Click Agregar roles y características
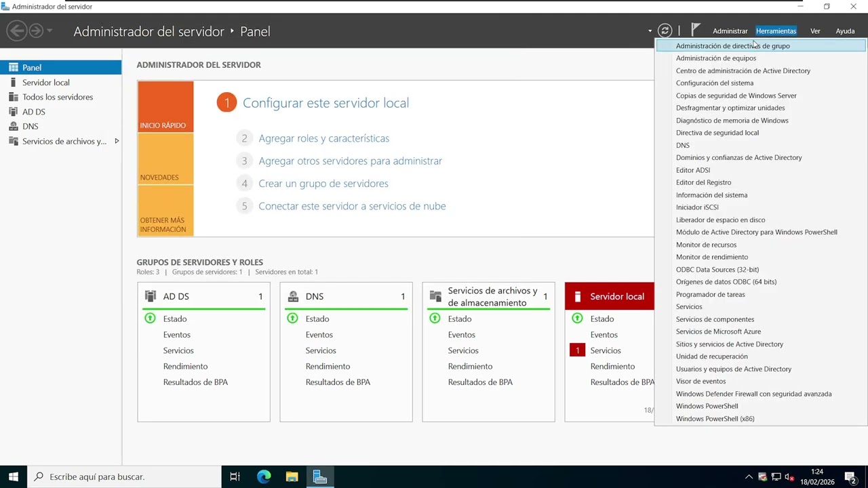The height and width of the screenshot is (488, 868). click(x=323, y=138)
